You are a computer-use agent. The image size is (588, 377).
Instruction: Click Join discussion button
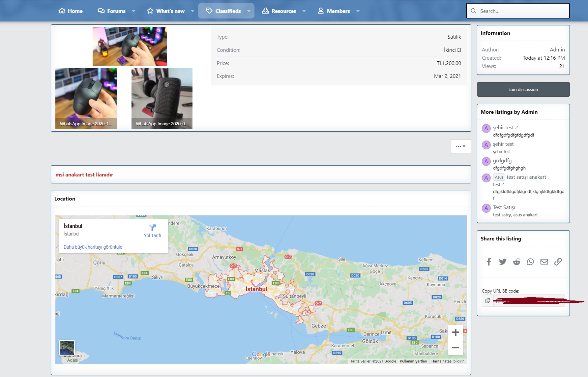pyautogui.click(x=523, y=89)
